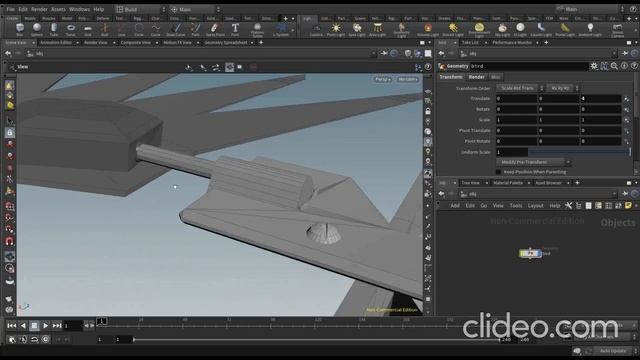
Task: Open Scale Rot Trans transform order dropdown
Action: coord(520,88)
